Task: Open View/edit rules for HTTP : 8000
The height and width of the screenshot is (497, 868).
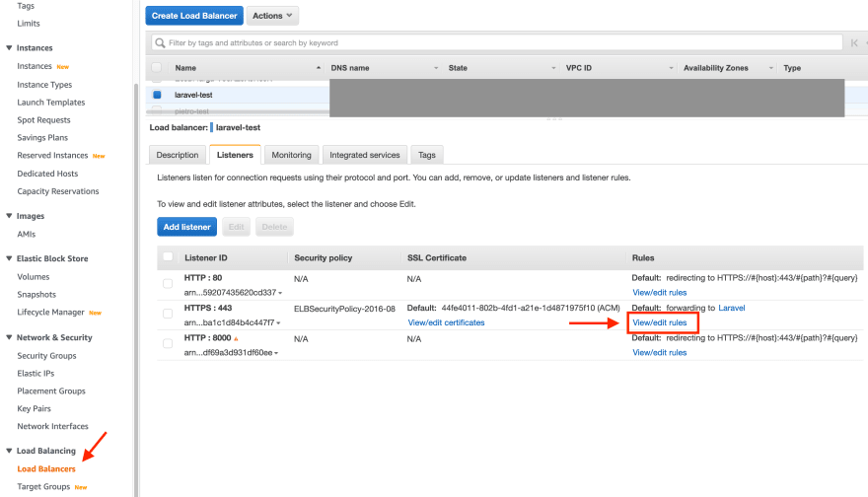Action: pos(659,353)
